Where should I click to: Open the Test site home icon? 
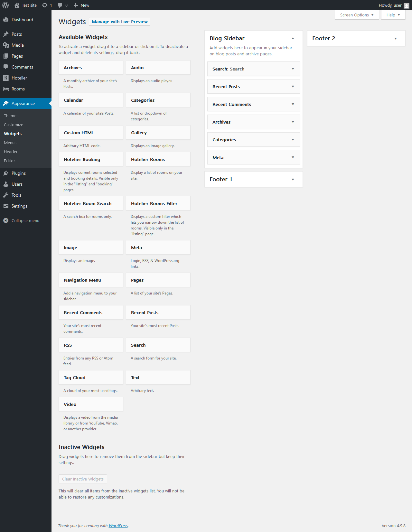pos(17,5)
